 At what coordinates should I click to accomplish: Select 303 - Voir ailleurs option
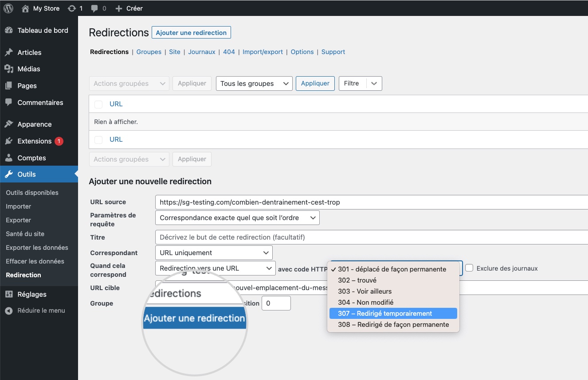[x=393, y=291]
